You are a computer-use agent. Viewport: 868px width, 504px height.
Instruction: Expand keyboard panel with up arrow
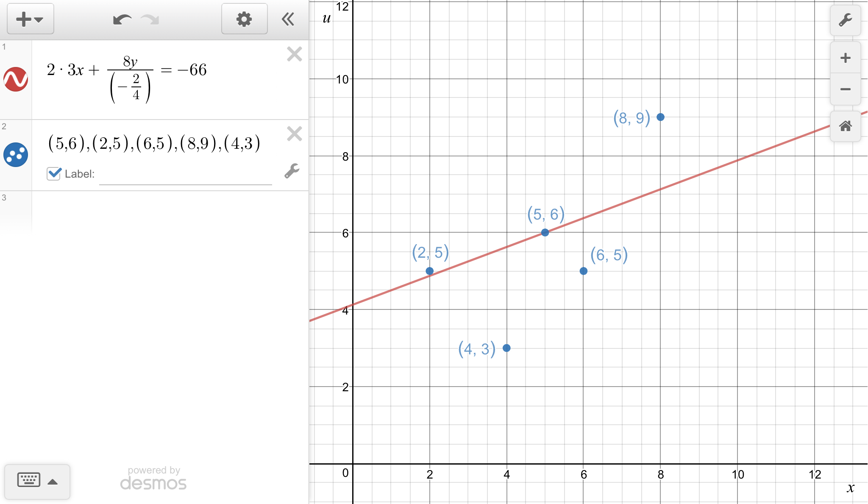(x=53, y=482)
